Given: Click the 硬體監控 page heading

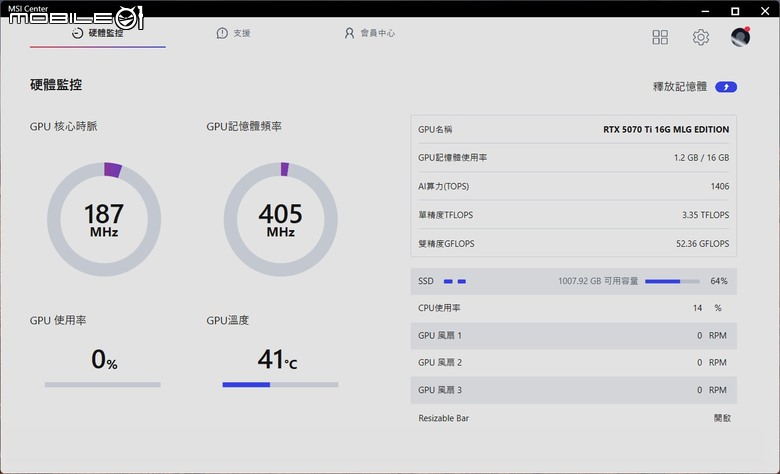Looking at the screenshot, I should coord(56,85).
